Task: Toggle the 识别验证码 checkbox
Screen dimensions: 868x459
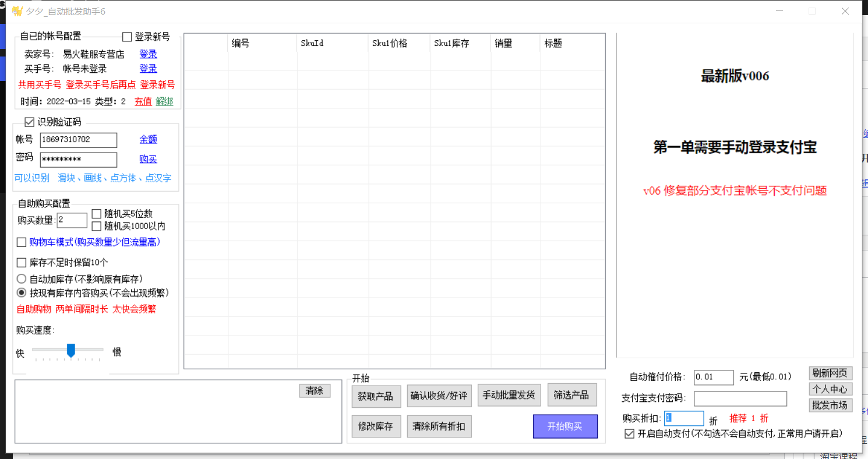Action: (29, 122)
